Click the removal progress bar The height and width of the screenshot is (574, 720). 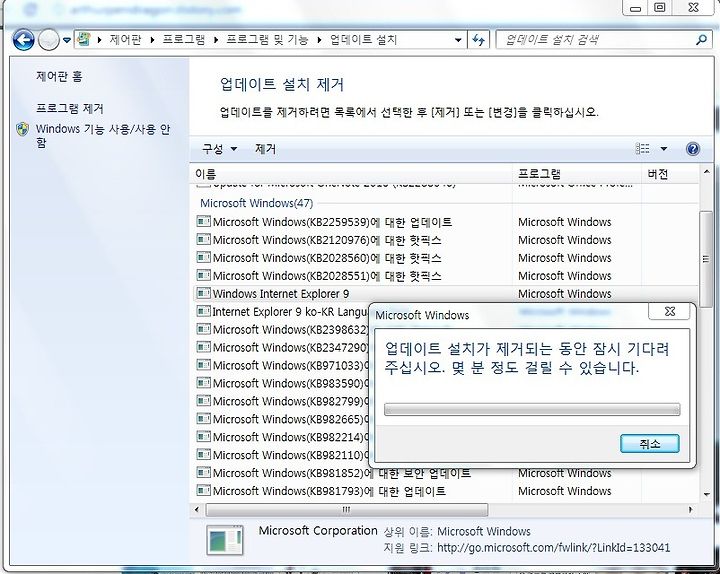click(x=532, y=409)
